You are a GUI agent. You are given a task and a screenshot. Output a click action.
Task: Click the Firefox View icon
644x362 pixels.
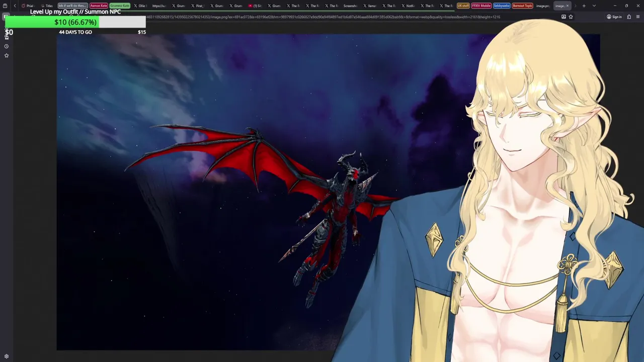click(5, 6)
